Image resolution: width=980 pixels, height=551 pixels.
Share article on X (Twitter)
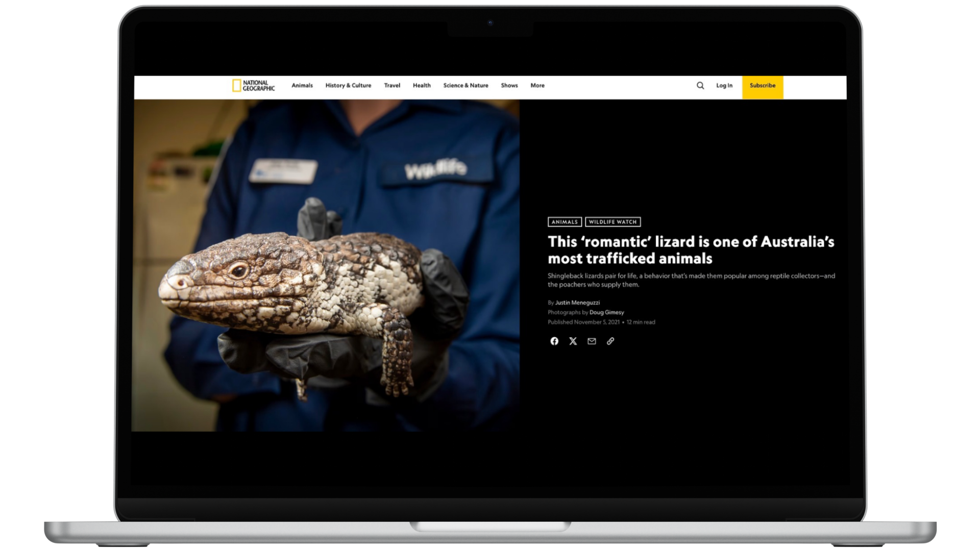[573, 341]
